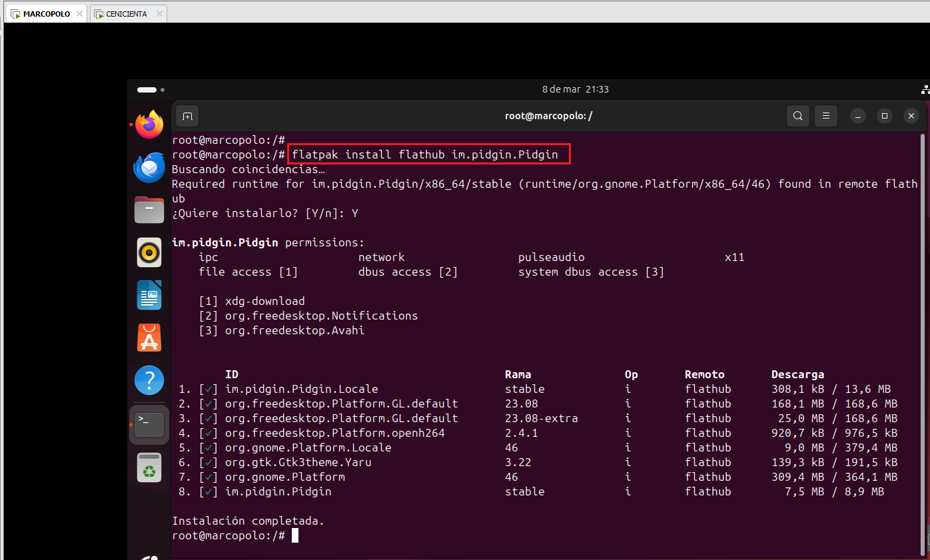The height and width of the screenshot is (560, 930).
Task: Open the system menu network icon
Action: [x=925, y=89]
